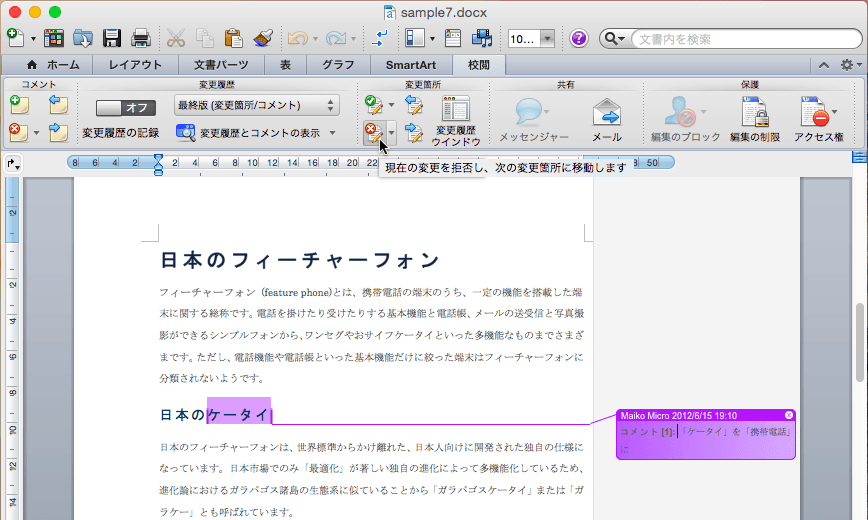Click the vertical scrollbar thumb
This screenshot has width=868, height=520.
tap(859, 340)
